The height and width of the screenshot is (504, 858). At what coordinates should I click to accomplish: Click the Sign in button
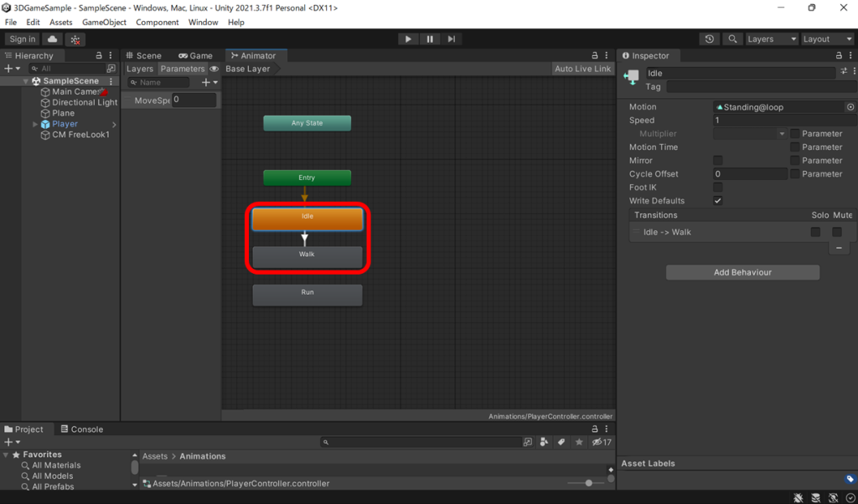pyautogui.click(x=22, y=39)
